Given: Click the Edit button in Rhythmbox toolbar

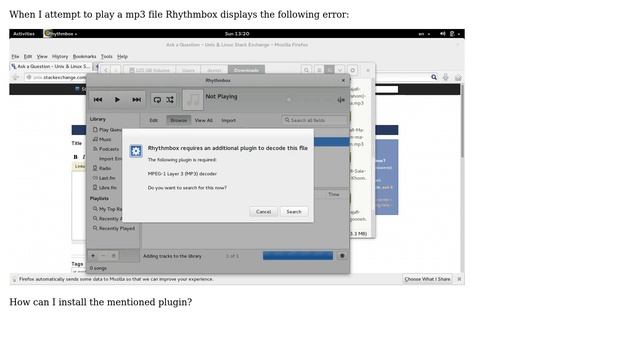Looking at the screenshot, I should (x=153, y=120).
